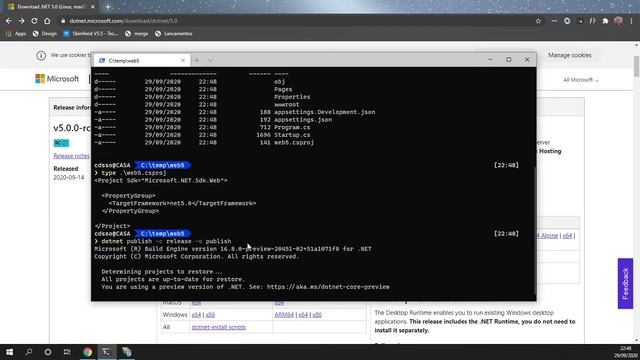Open the merge bookmark
The image size is (640, 360).
pyautogui.click(x=137, y=34)
